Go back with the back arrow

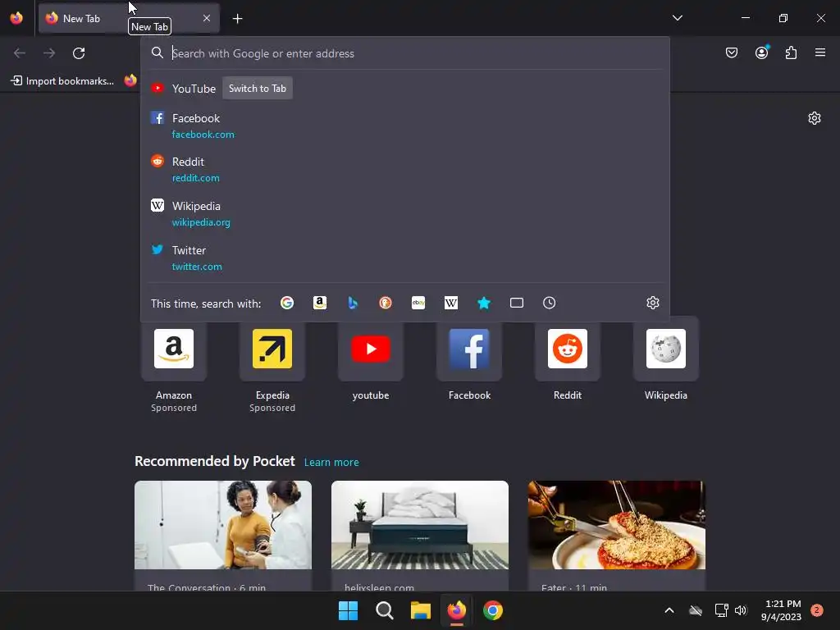pyautogui.click(x=20, y=53)
